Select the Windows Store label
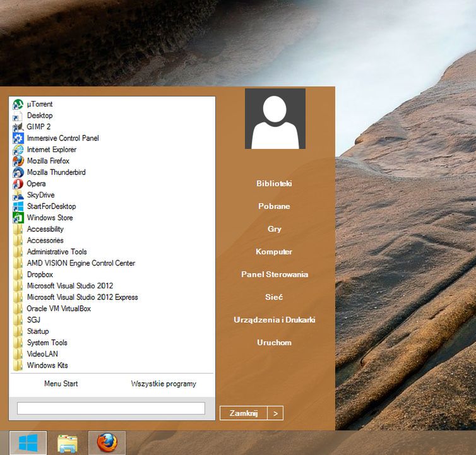Screen dimensions: 476x455 tap(50, 218)
